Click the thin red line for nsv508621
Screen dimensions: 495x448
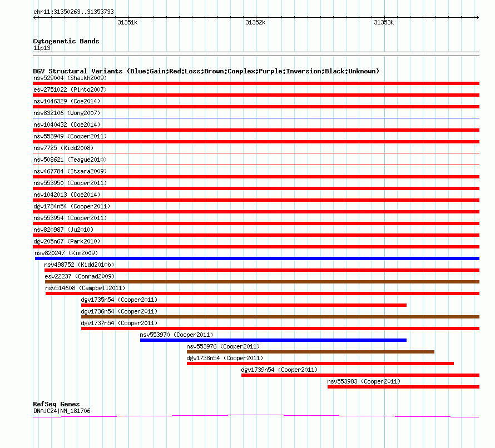pyautogui.click(x=256, y=165)
